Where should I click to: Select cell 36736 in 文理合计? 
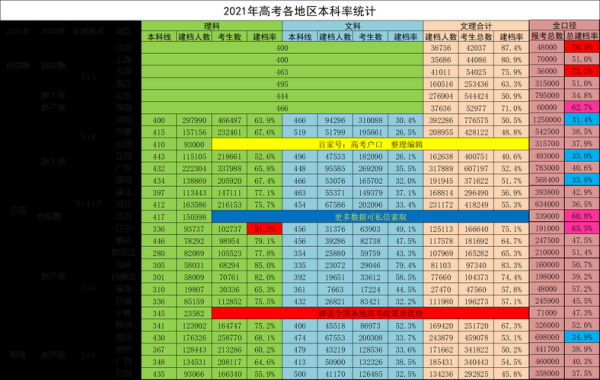pyautogui.click(x=441, y=48)
